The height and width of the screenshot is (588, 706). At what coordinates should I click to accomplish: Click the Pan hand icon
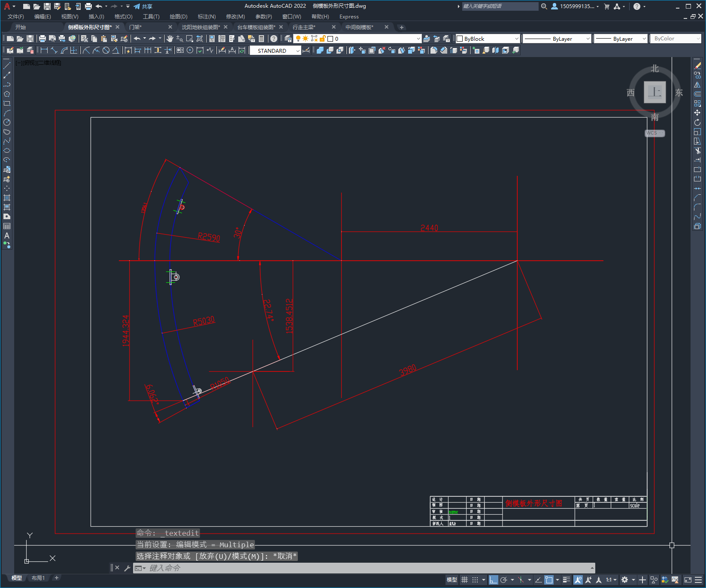pos(170,39)
